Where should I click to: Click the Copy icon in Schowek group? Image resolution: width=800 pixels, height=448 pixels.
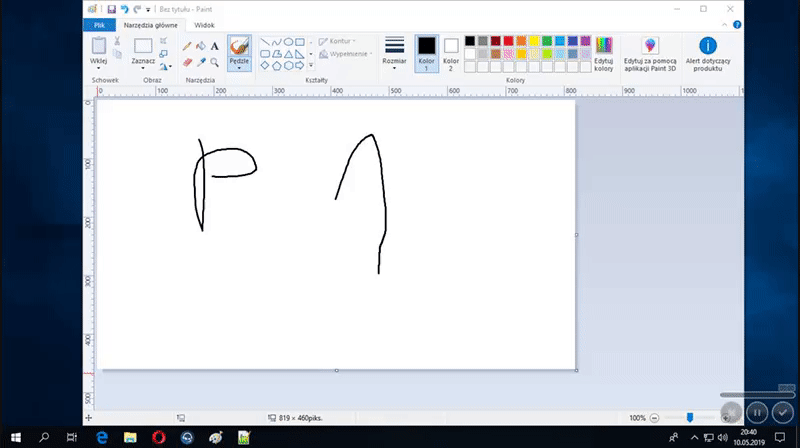pyautogui.click(x=117, y=54)
